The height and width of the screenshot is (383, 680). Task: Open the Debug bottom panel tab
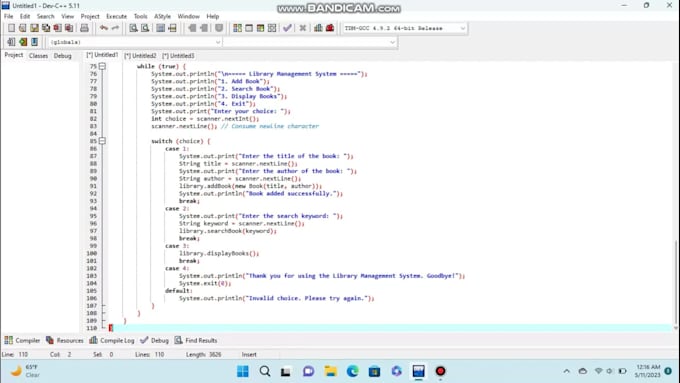(154, 340)
